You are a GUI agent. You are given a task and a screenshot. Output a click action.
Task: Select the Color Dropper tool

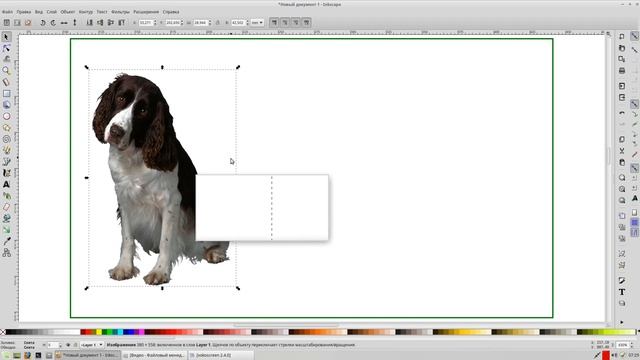[x=7, y=242]
